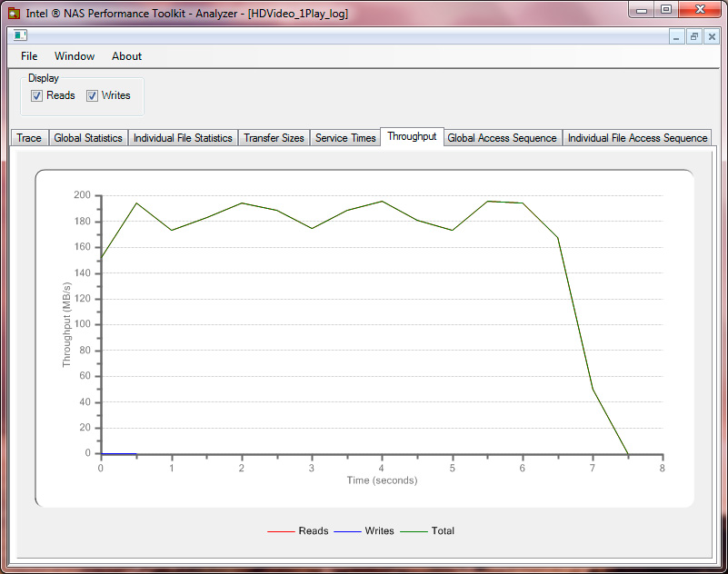Click the green Total legend line
This screenshot has height=574, width=728.
pos(414,531)
